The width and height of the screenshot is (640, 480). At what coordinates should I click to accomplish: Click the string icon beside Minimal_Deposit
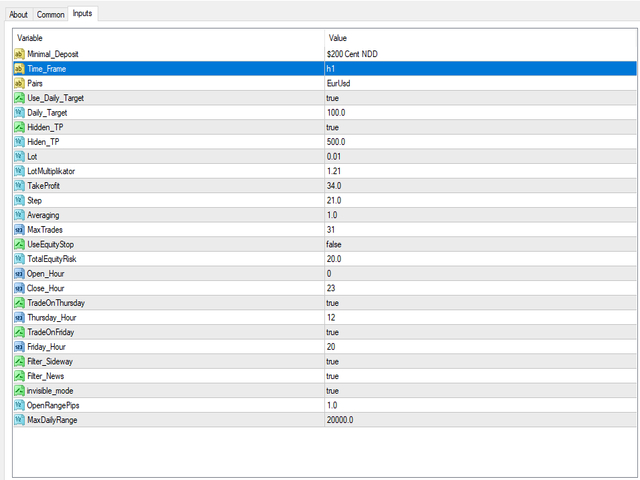(x=19, y=54)
